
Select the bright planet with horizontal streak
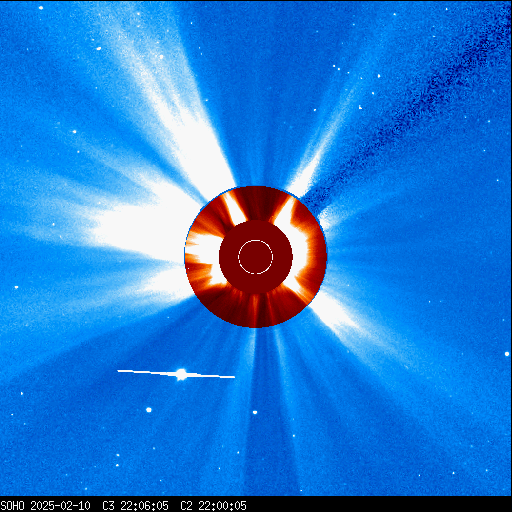tap(181, 374)
